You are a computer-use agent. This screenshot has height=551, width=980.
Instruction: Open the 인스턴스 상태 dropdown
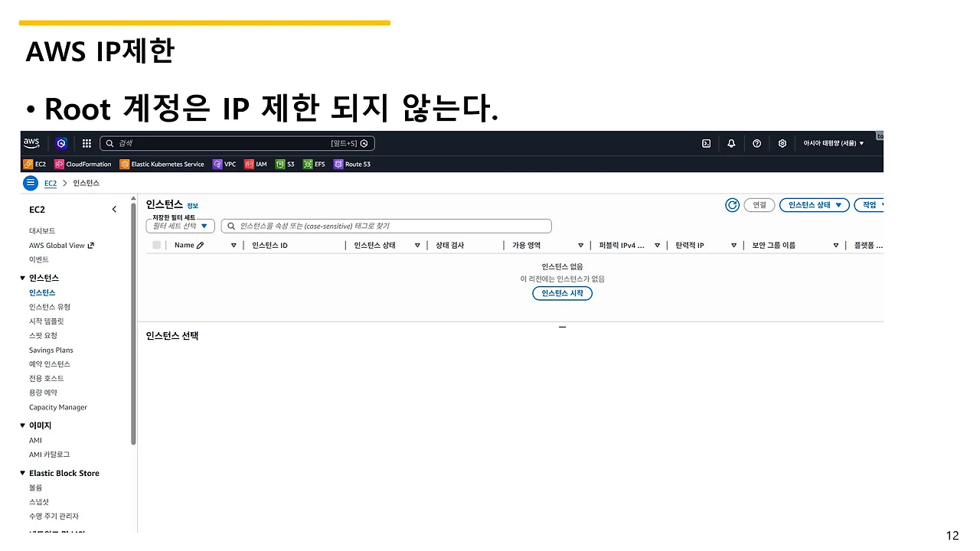(814, 204)
